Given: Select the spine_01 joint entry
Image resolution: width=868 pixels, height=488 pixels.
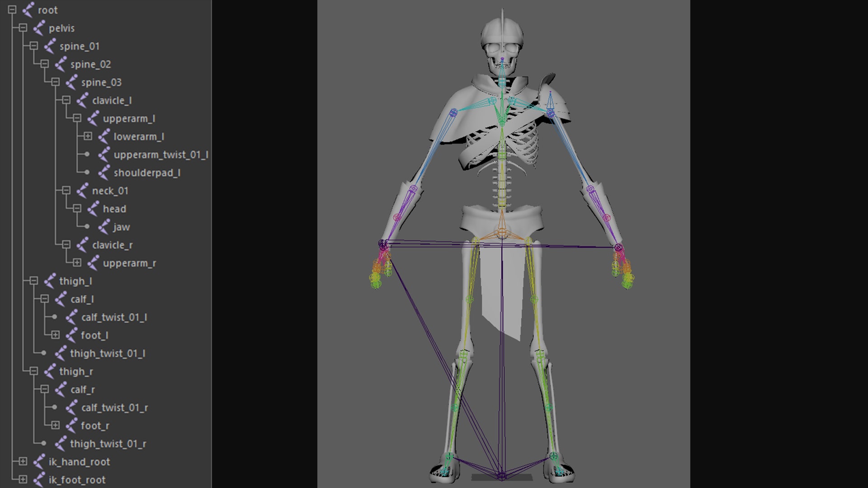Looking at the screenshot, I should click(79, 46).
